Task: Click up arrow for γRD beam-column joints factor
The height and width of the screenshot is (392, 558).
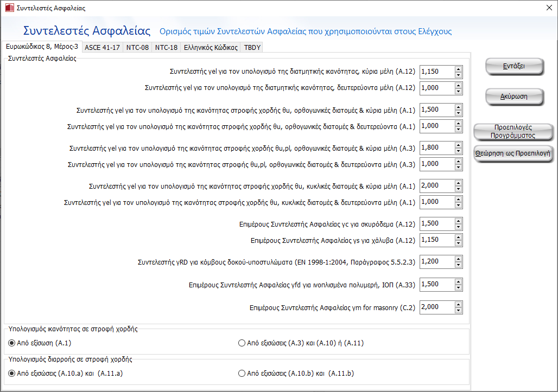Action: point(459,259)
